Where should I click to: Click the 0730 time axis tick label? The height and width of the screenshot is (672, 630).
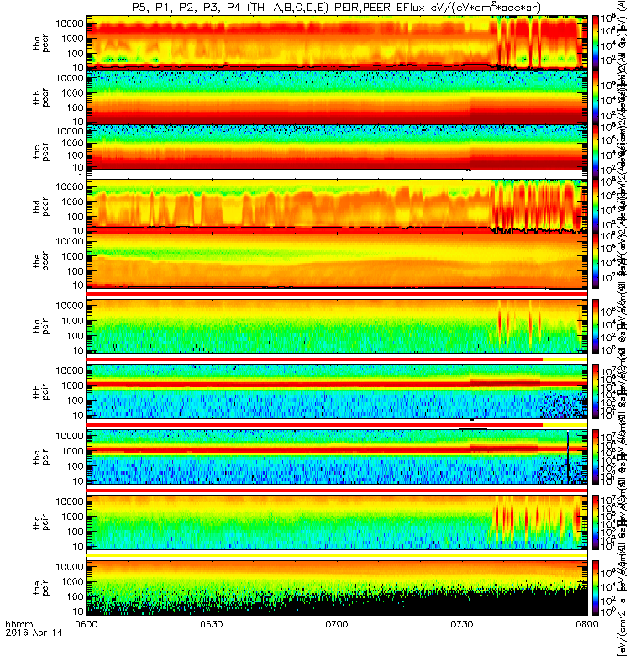461,624
